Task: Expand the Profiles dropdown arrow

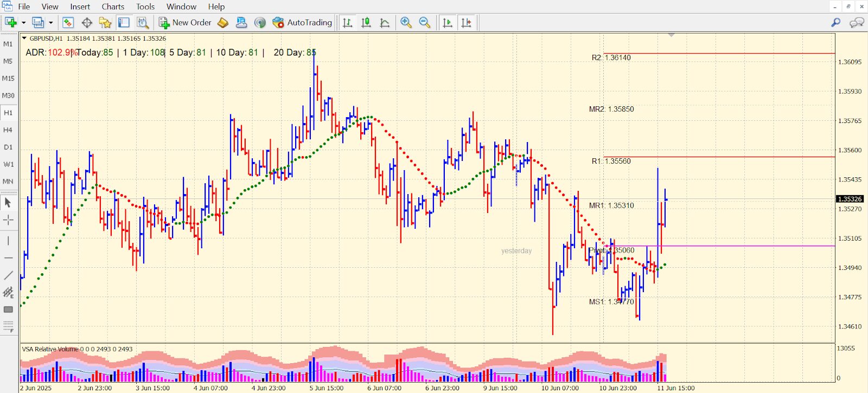Action: pos(51,23)
